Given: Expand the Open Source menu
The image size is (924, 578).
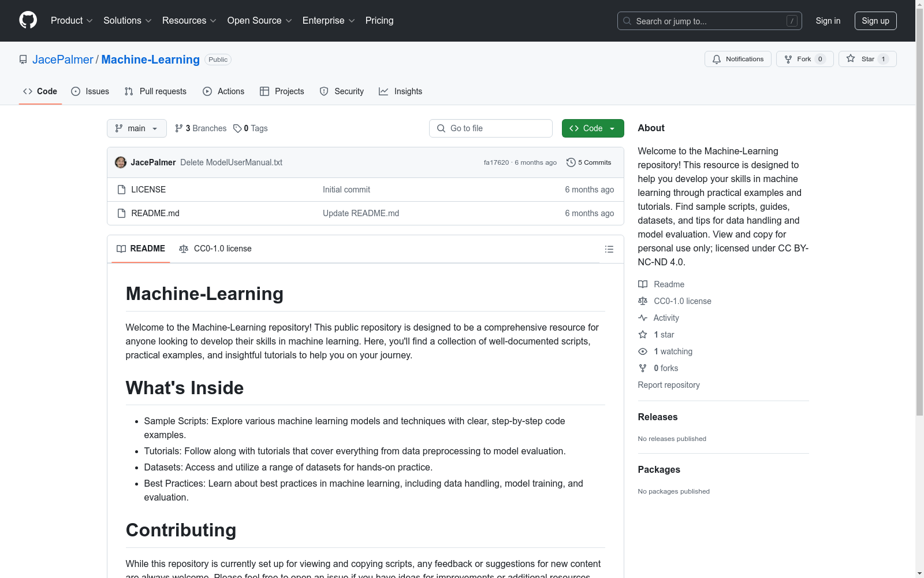Looking at the screenshot, I should tap(259, 21).
